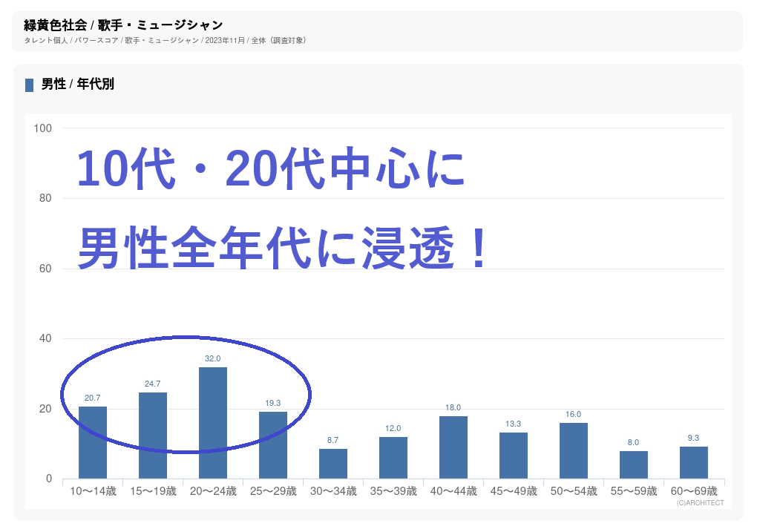760x532 pixels.
Task: Click the (C)ARCHITECT copyright text
Action: [x=700, y=503]
